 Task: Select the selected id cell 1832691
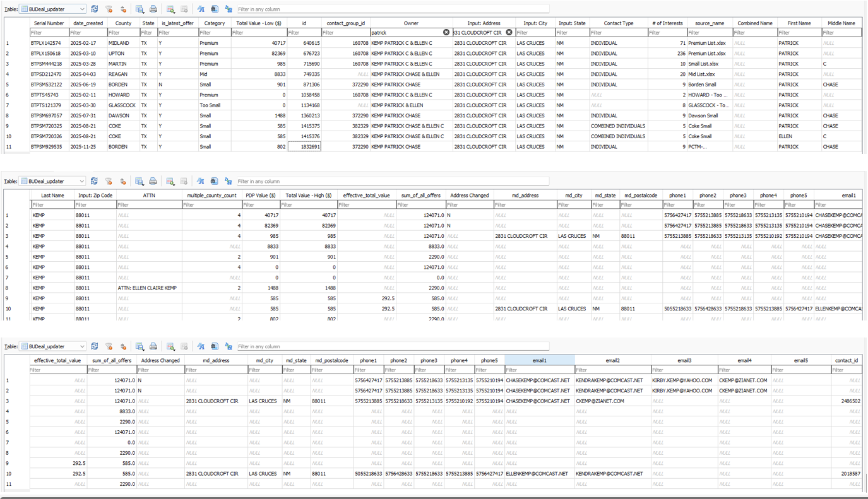[304, 146]
